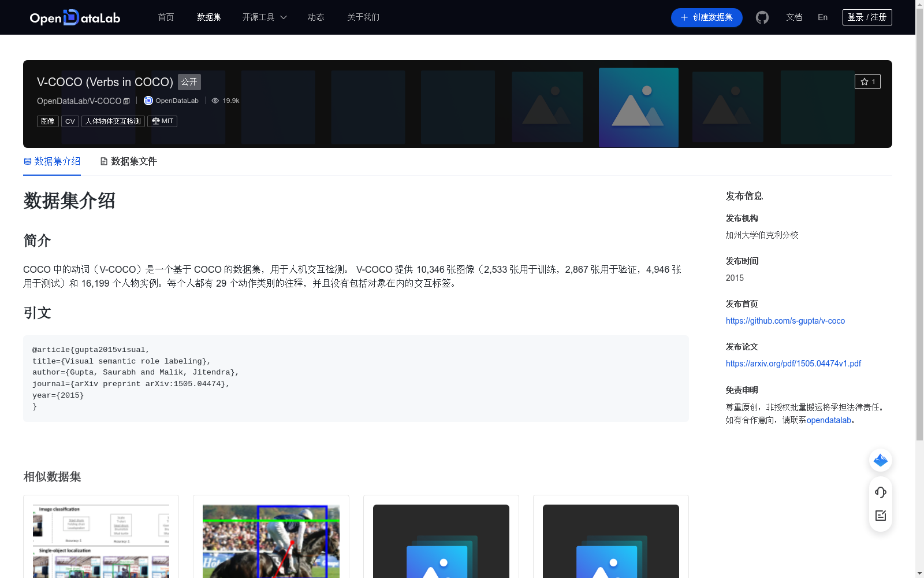Click 创建数据集 button
The width and height of the screenshot is (924, 578).
(x=706, y=17)
